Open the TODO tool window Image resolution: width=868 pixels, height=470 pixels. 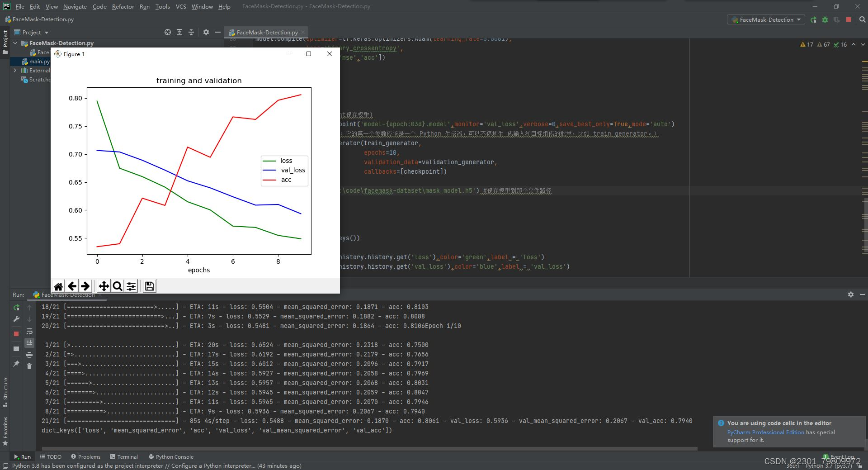click(50, 456)
